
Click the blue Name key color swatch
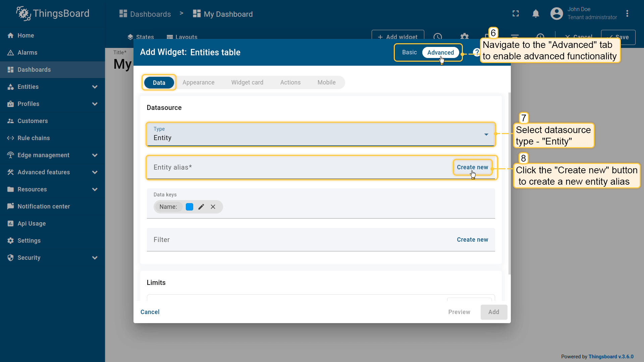pos(190,207)
